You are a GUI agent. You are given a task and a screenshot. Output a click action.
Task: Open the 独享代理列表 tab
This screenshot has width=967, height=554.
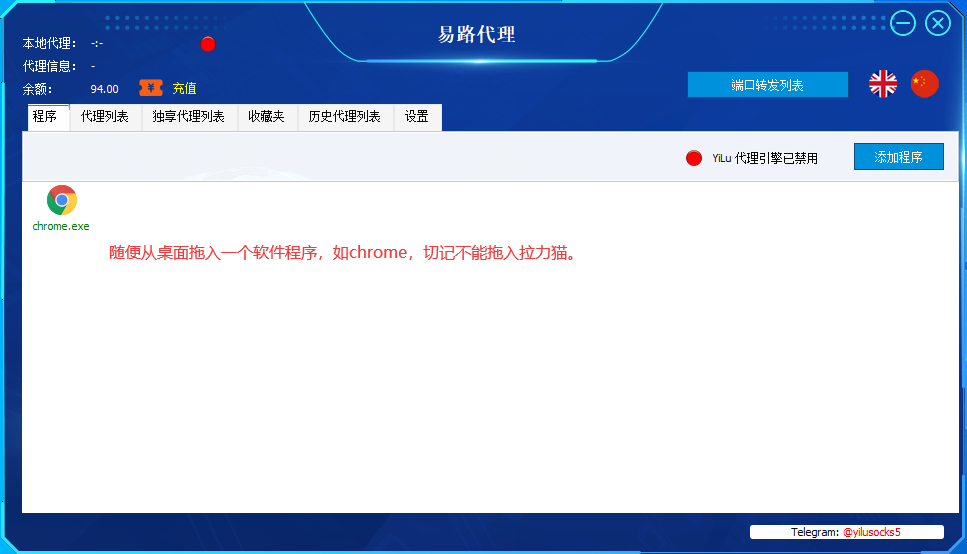click(x=189, y=117)
